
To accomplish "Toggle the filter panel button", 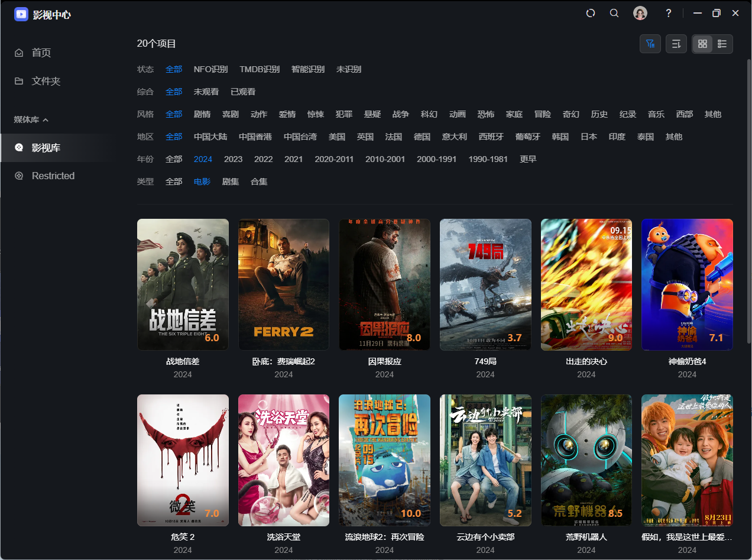I will [650, 44].
